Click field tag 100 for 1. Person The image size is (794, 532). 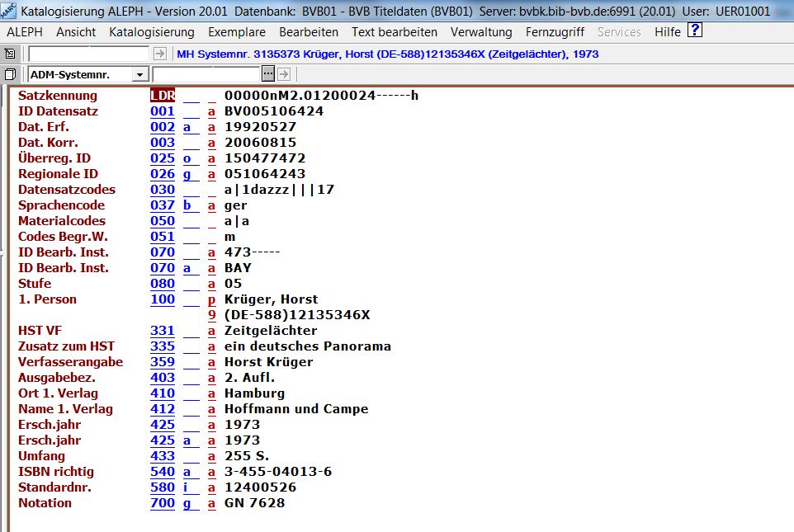(x=163, y=299)
